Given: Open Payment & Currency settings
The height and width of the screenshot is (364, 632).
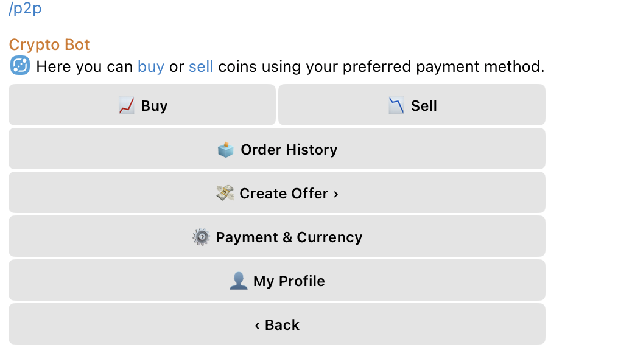Looking at the screenshot, I should [x=289, y=237].
